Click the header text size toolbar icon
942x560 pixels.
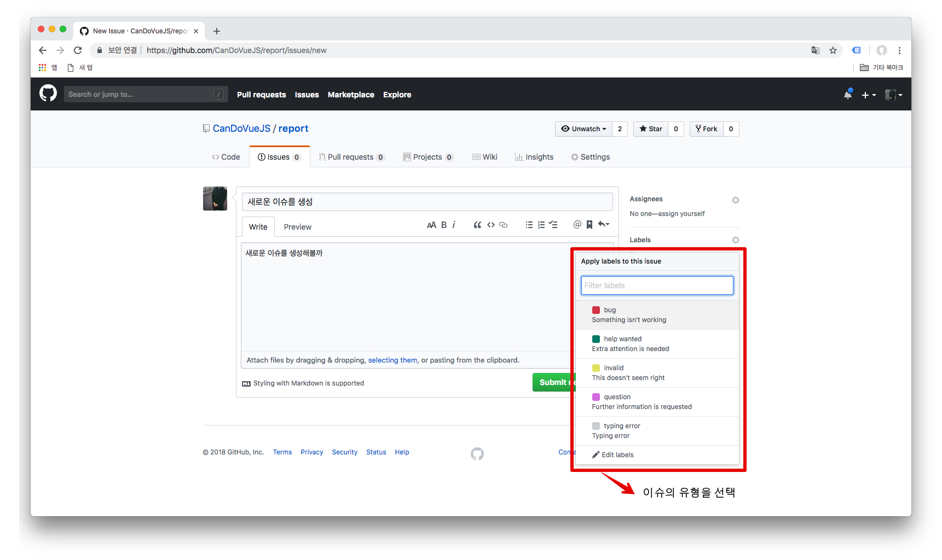coord(431,225)
